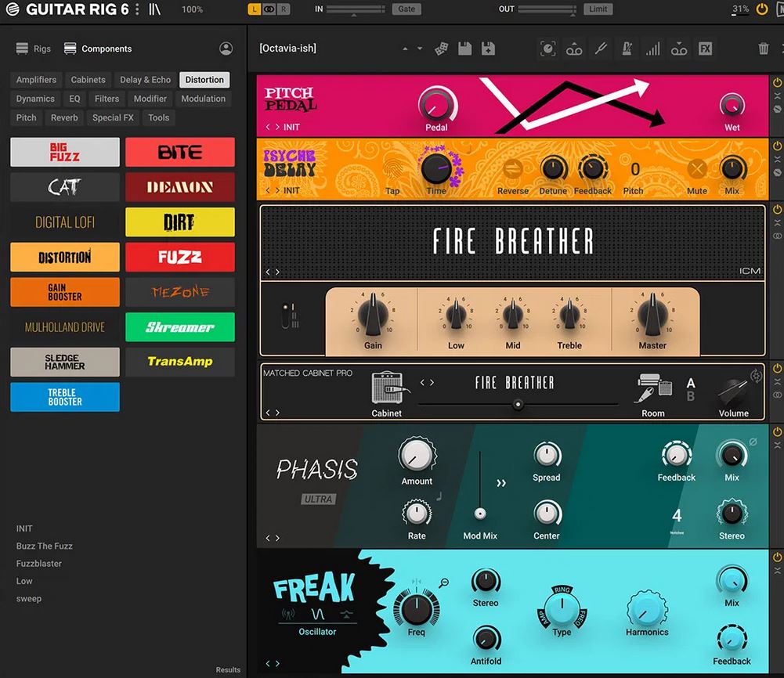Select the Freak radio antenna mode icon
This screenshot has height=678, width=784.
click(288, 614)
